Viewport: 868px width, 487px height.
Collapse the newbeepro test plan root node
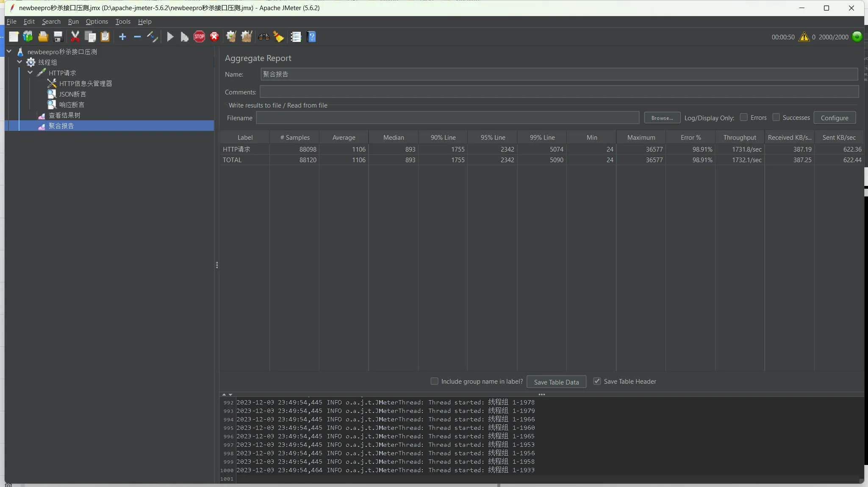pyautogui.click(x=9, y=51)
